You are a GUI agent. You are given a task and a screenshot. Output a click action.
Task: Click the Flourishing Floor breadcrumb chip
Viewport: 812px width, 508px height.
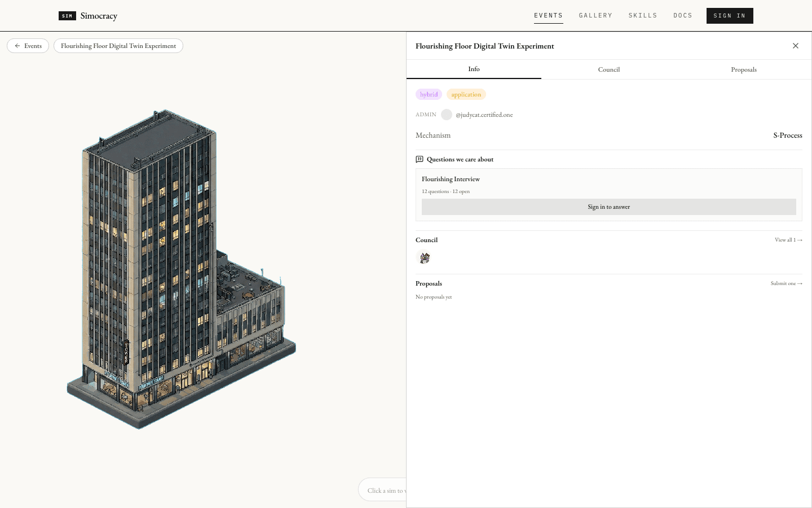pyautogui.click(x=118, y=46)
